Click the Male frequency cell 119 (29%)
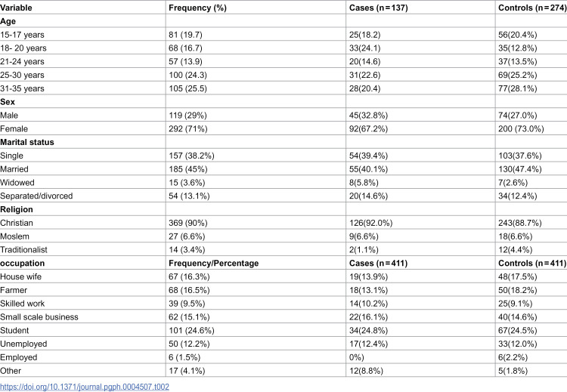567x392 pixels. [x=187, y=116]
